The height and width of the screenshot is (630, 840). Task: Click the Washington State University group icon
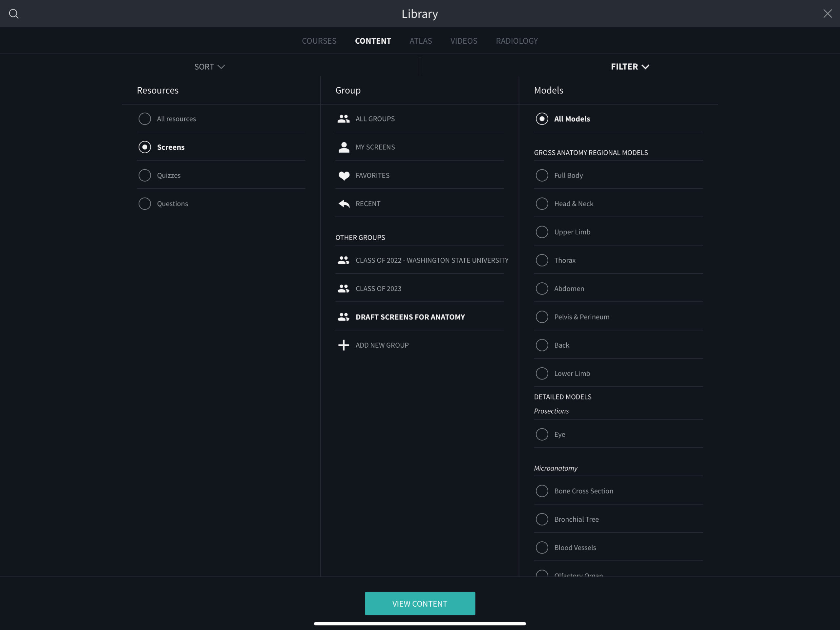(x=343, y=260)
